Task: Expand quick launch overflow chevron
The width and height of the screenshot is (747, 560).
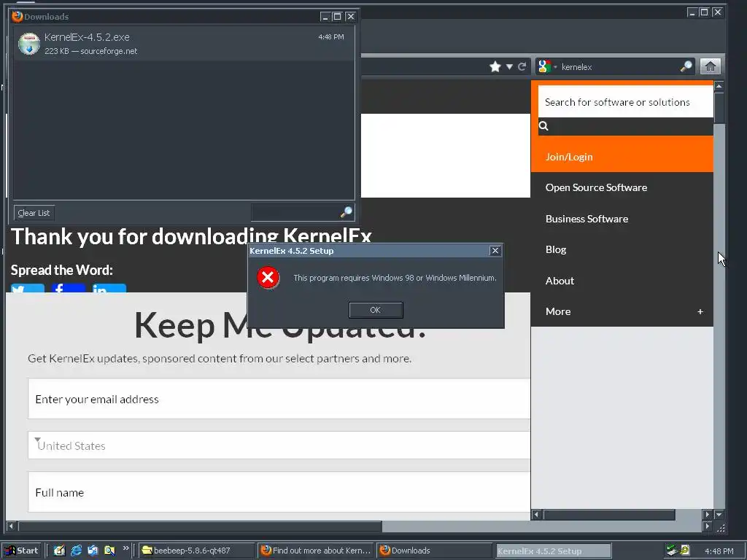Action: pyautogui.click(x=125, y=548)
